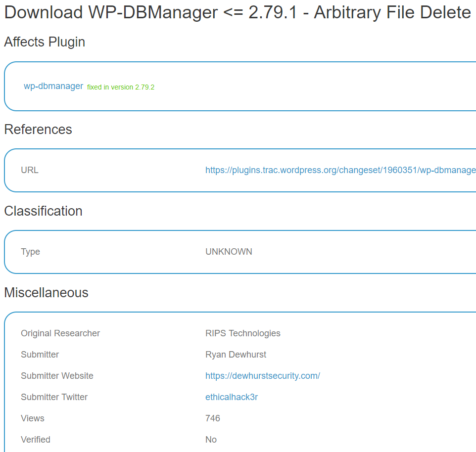Image resolution: width=476 pixels, height=452 pixels.
Task: Click the 'Views' label
Action: point(33,418)
